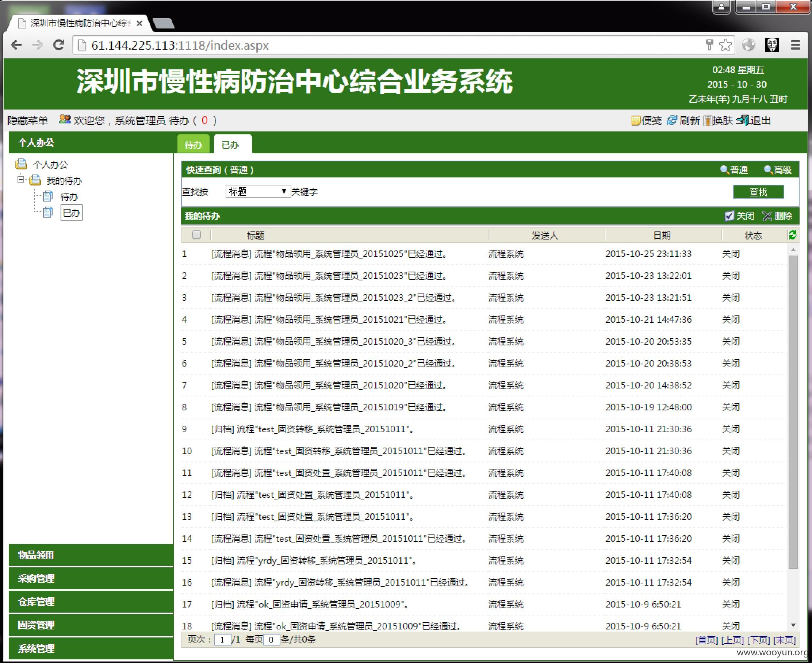This screenshot has height=663, width=812.
Task: Click the 个人办公 folder icon in tree
Action: pyautogui.click(x=21, y=164)
